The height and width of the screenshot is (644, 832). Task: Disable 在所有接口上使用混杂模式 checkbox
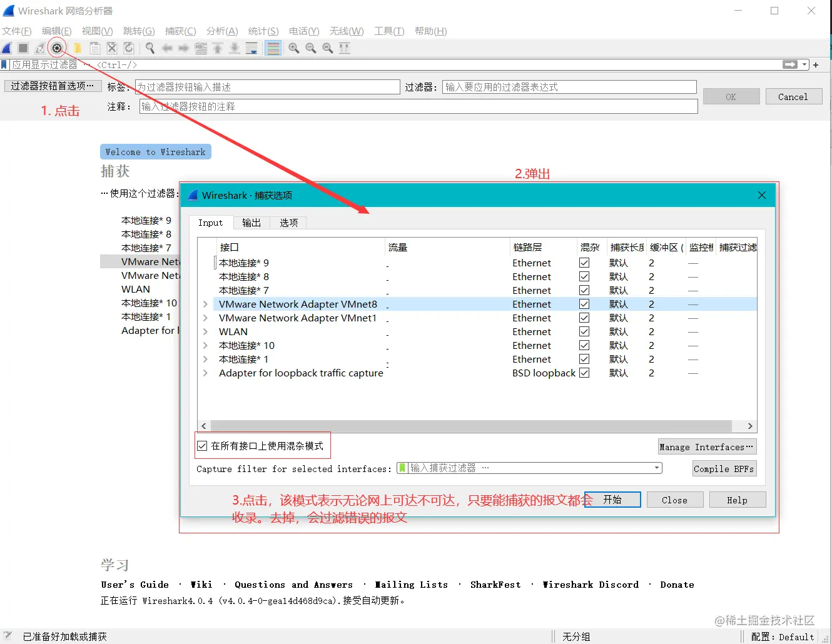click(x=202, y=446)
